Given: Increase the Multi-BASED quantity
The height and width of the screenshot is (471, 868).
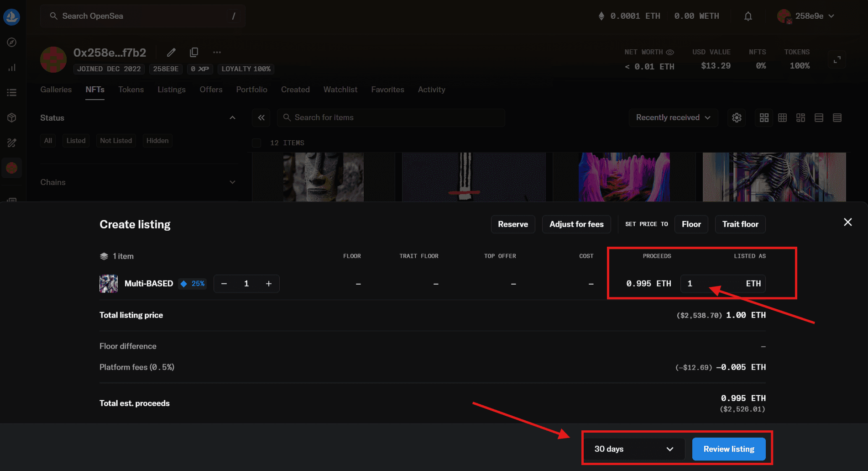Looking at the screenshot, I should click(269, 284).
